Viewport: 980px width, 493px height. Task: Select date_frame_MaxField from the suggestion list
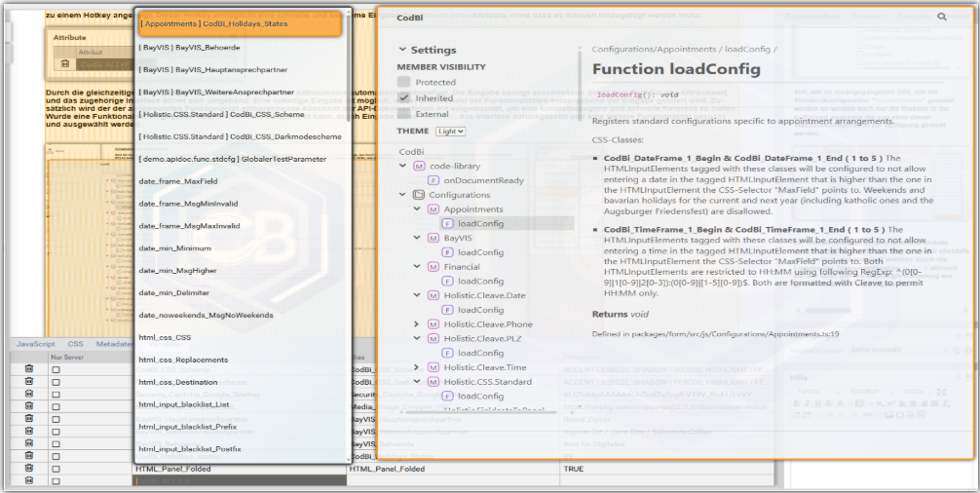point(178,181)
